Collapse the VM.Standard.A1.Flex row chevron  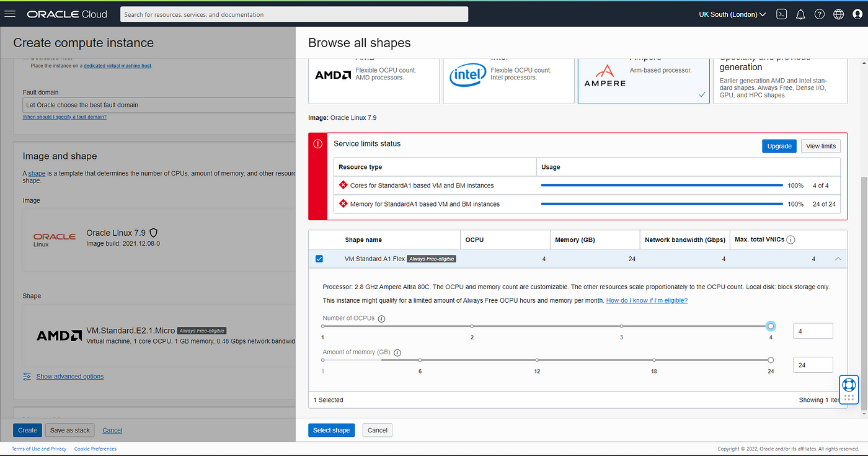pos(838,259)
